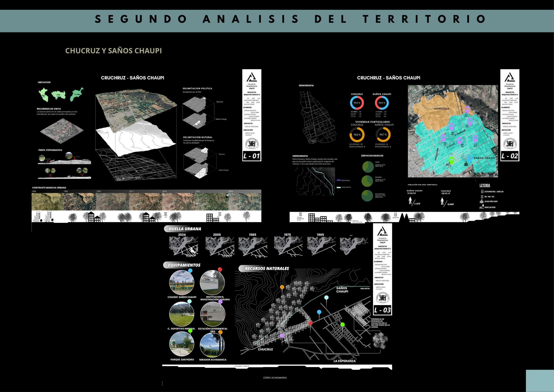Click the Colegio Saños Chaupi photo thumbnail
Image resolution: width=554 pixels, height=392 pixels.
point(182,283)
